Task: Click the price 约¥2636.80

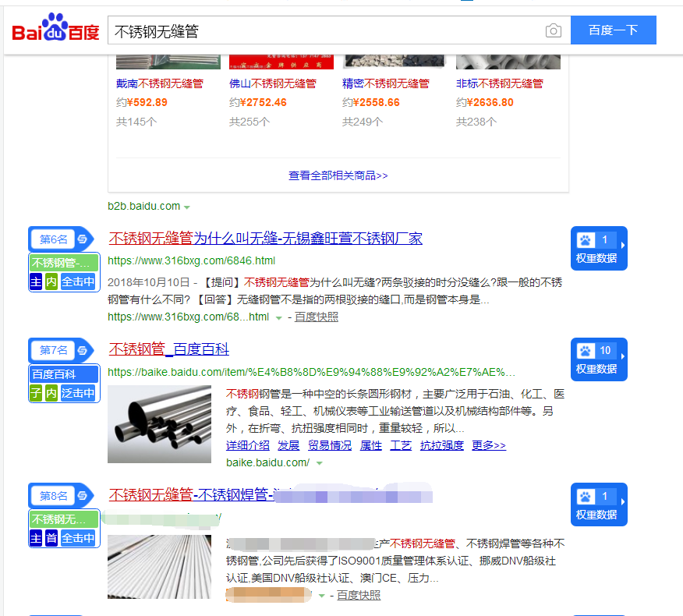Action: 484,102
